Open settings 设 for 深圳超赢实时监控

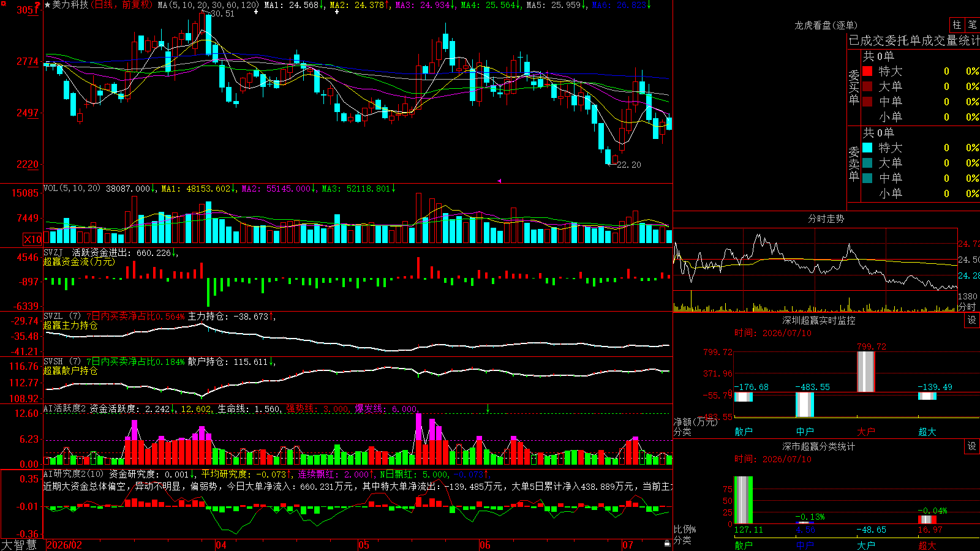click(972, 320)
